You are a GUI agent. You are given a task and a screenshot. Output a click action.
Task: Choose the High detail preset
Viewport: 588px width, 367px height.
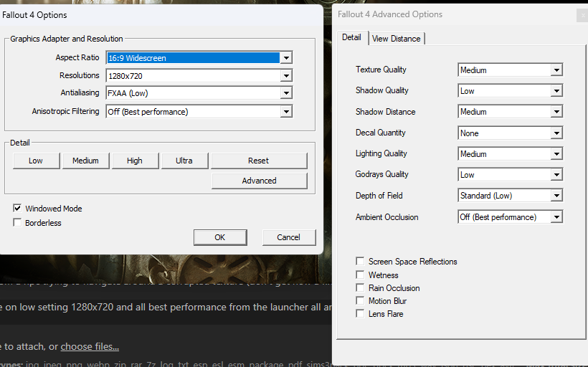point(135,161)
